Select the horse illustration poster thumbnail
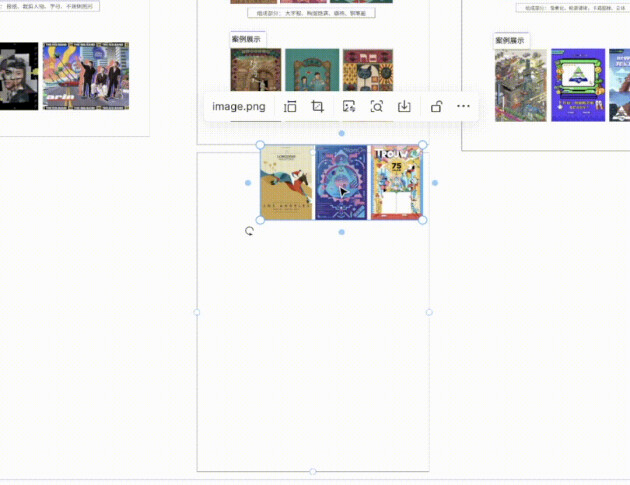This screenshot has width=630, height=485. click(x=287, y=182)
